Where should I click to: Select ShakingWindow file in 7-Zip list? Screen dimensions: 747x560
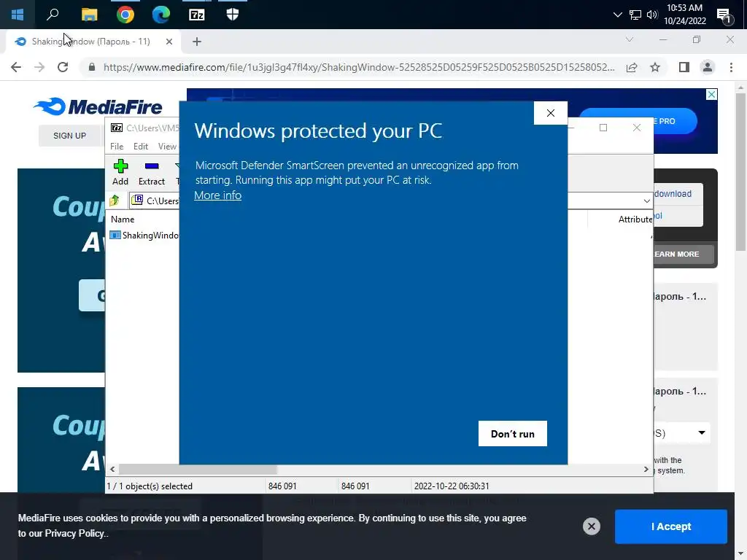coord(144,236)
